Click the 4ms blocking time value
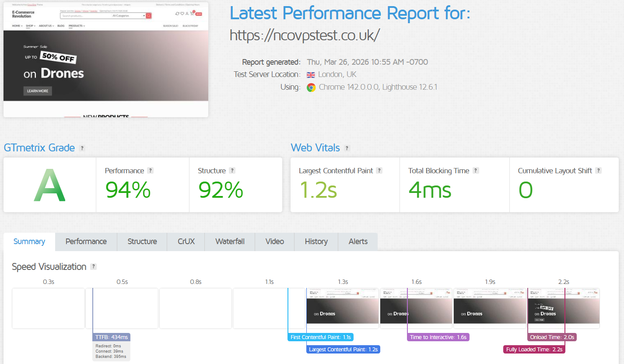624x364 pixels. coord(430,190)
